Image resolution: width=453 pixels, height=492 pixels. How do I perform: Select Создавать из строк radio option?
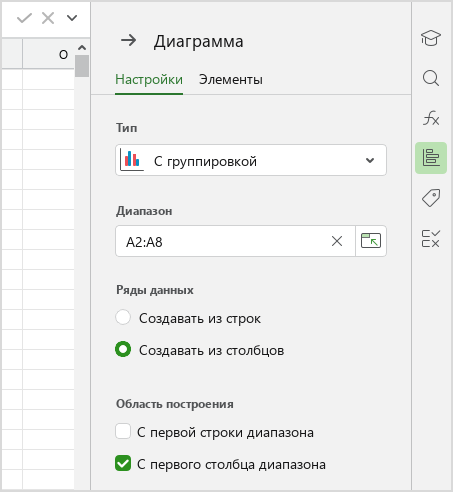(x=123, y=317)
